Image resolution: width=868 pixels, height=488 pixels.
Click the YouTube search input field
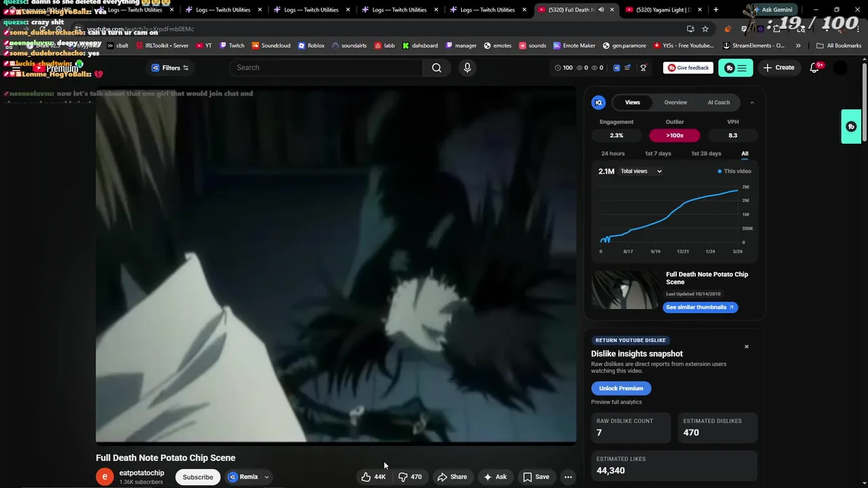coord(325,68)
